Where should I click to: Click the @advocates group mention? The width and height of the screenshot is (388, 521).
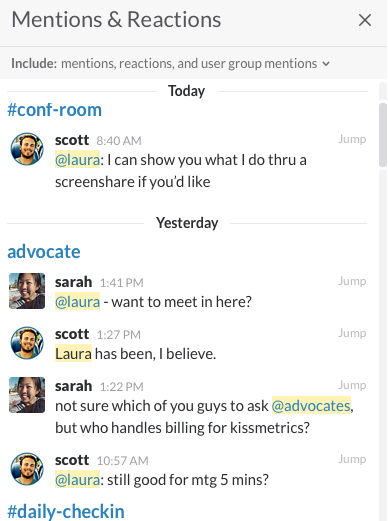[311, 406]
